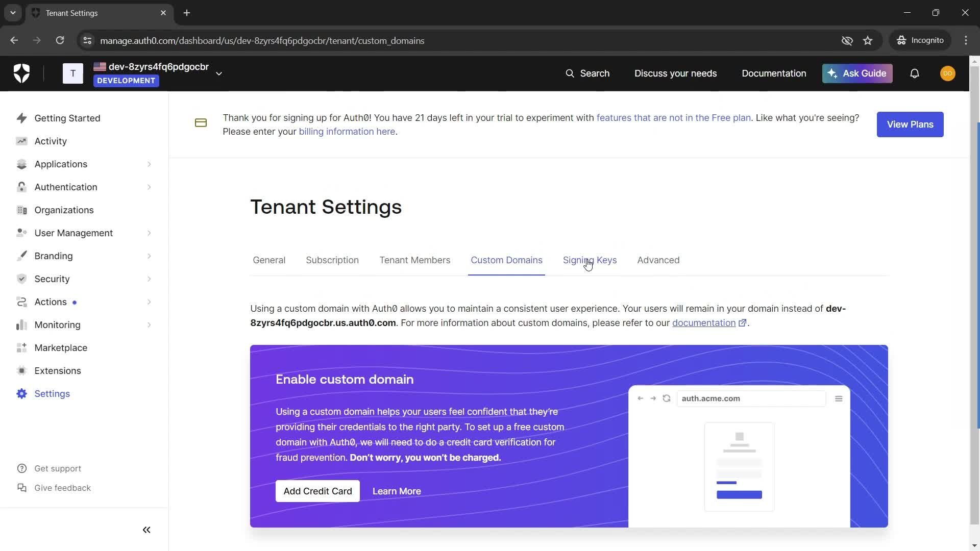This screenshot has width=980, height=551.
Task: Click the Give feedback chat icon
Action: click(x=22, y=488)
